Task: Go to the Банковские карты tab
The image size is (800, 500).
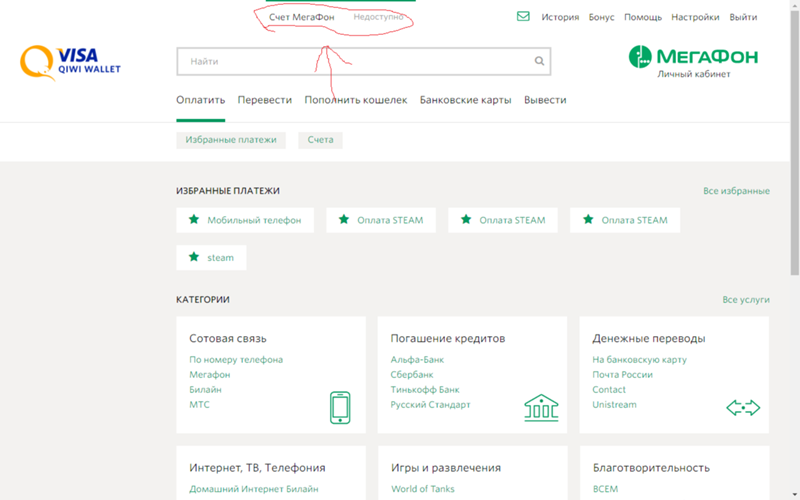Action: tap(465, 100)
